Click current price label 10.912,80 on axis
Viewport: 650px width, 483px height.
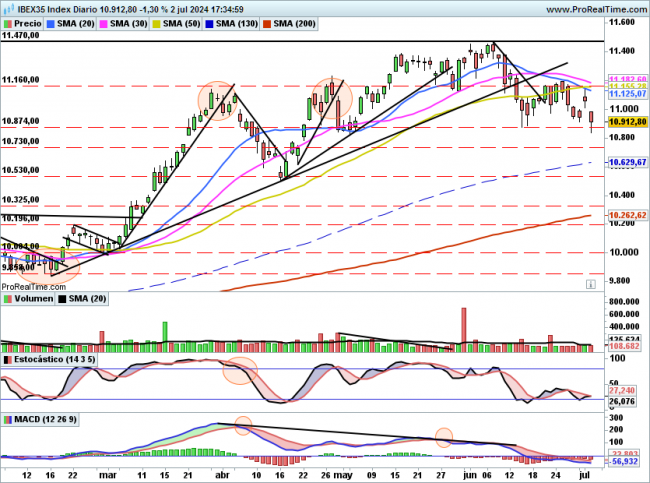pos(628,122)
